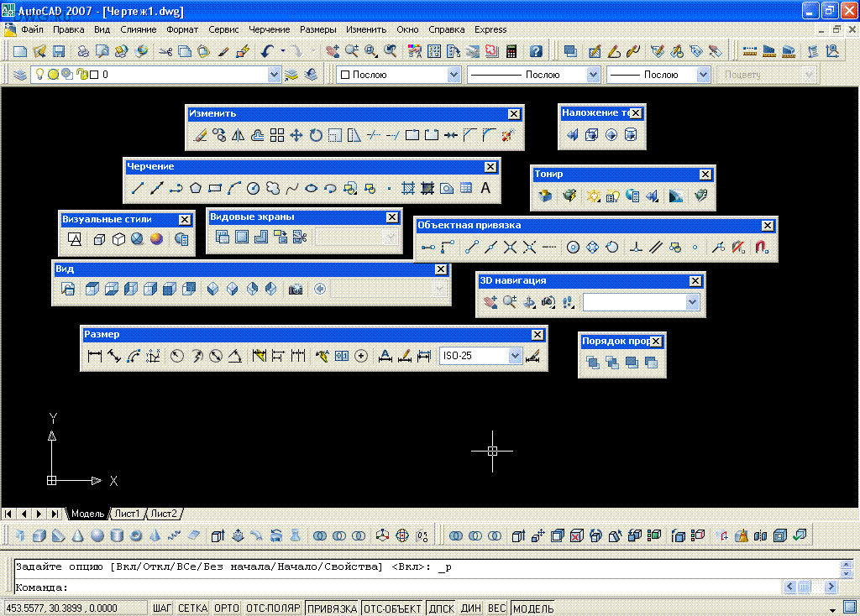Screen dimensions: 860x616
Task: Select the Rotate tool in Изменить toolbar
Action: tap(316, 135)
